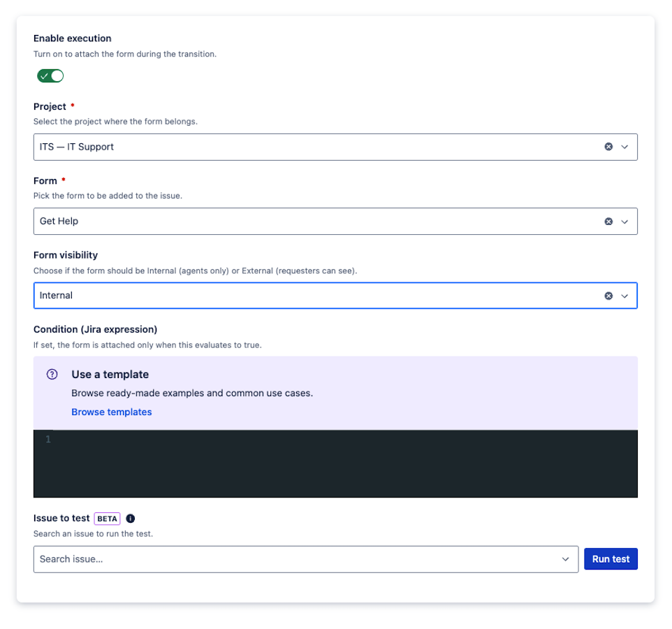The height and width of the screenshot is (629, 672).
Task: Expand the Search issue dropdown arrow
Action: tap(566, 559)
